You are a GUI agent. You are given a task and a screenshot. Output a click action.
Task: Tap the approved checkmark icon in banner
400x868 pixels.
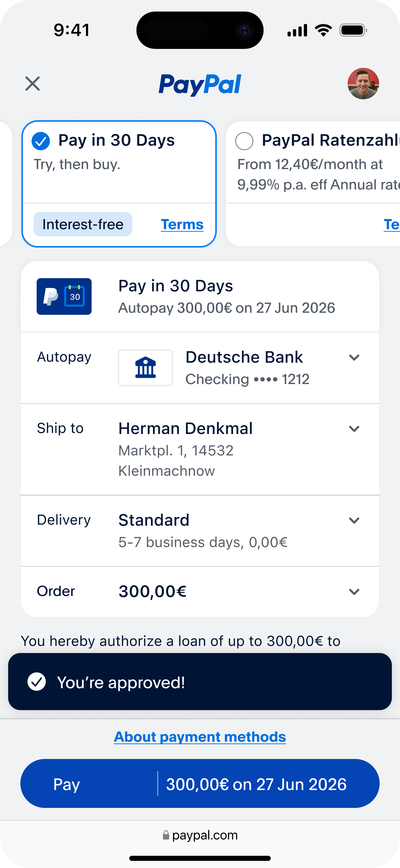37,682
